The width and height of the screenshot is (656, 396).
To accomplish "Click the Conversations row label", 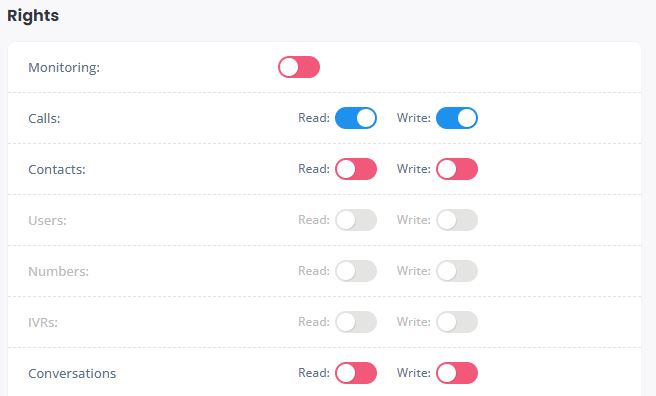I will tap(72, 373).
